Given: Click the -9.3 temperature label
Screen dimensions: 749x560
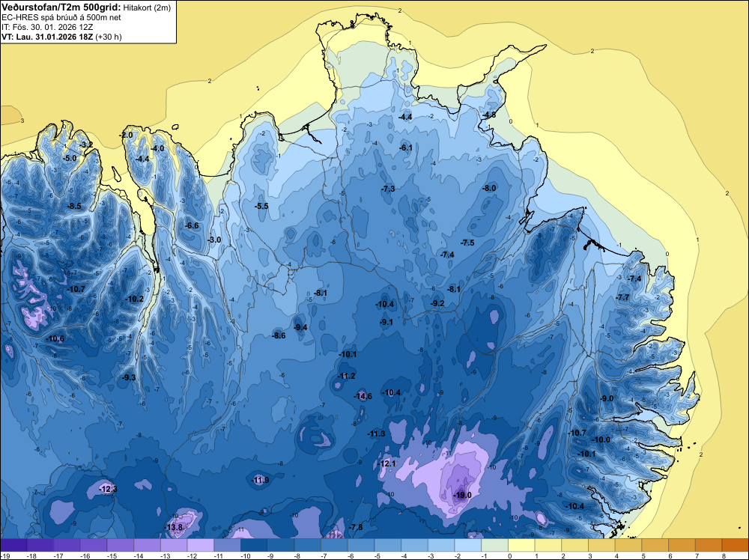Looking at the screenshot, I should pyautogui.click(x=129, y=377).
